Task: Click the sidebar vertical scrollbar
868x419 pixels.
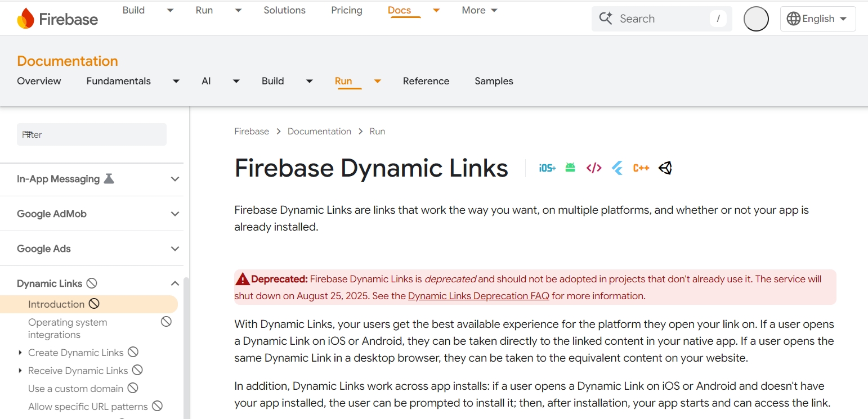Action: 187,348
